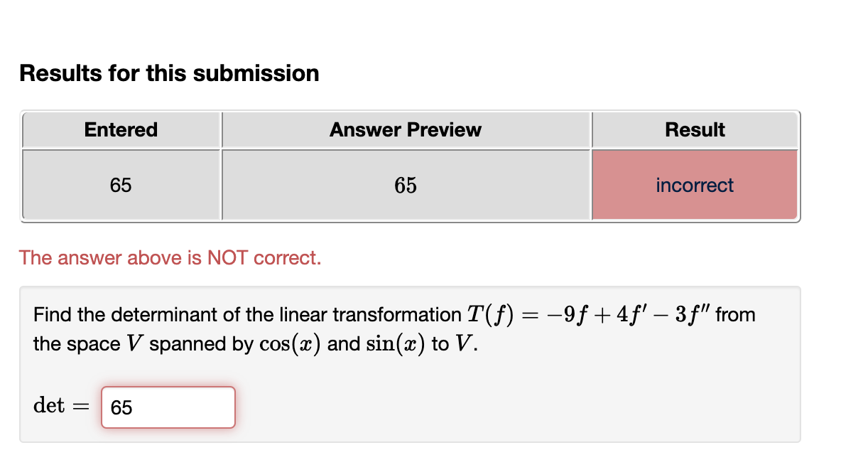Click the det = label
This screenshot has width=868, height=455.
[60, 405]
